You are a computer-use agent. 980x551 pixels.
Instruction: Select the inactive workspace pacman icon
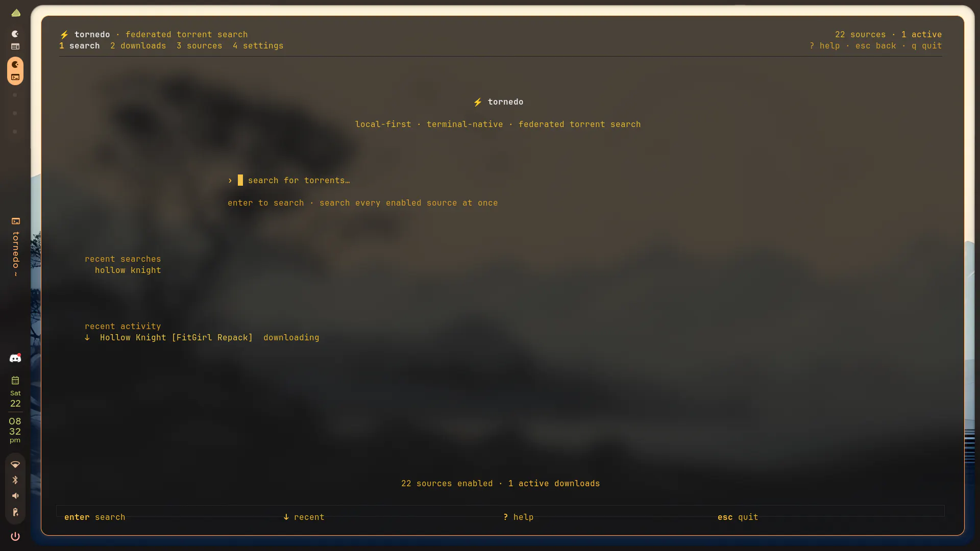[x=15, y=34]
